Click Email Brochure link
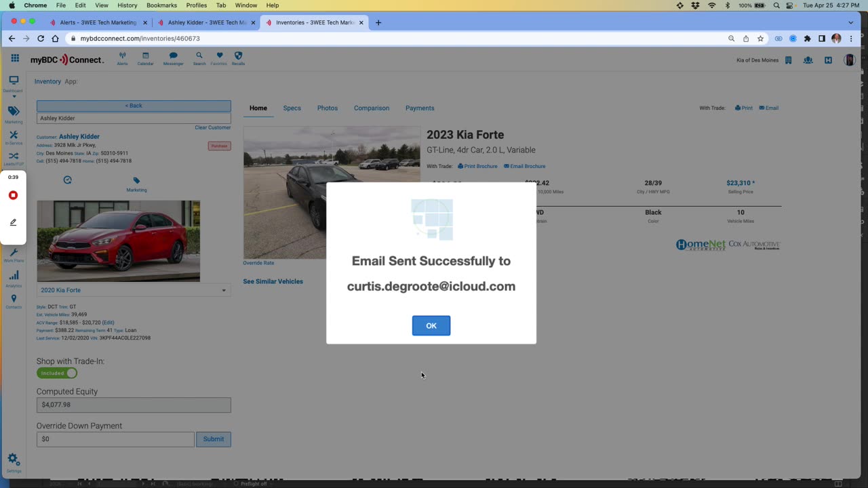Viewport: 868px width, 488px height. point(524,166)
